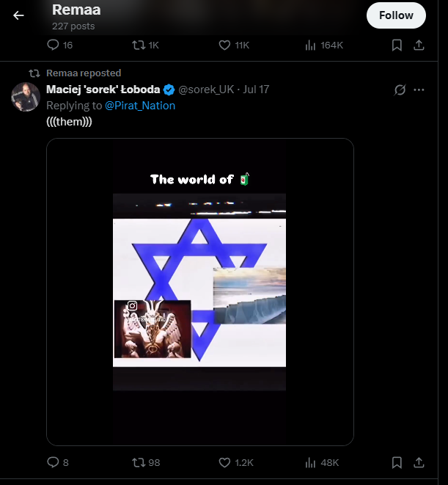Open the @Pirat_Nation mention link
Viewport: 448px width, 485px height.
click(x=140, y=106)
